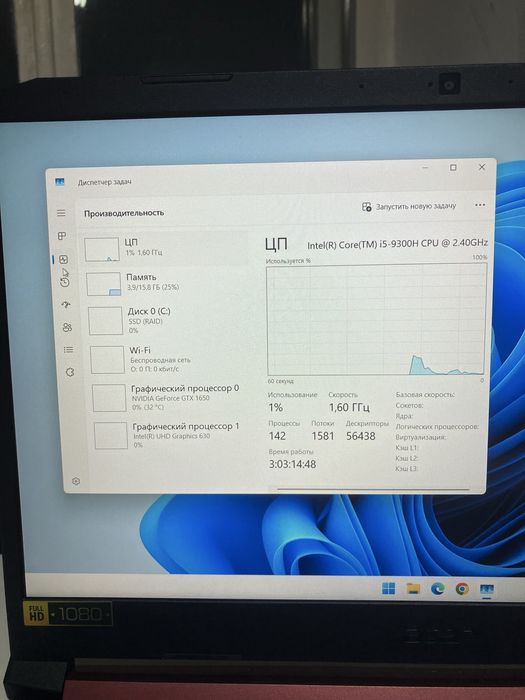Viewport: 525px width, 700px height.
Task: Open the Services page icon
Action: click(x=70, y=372)
